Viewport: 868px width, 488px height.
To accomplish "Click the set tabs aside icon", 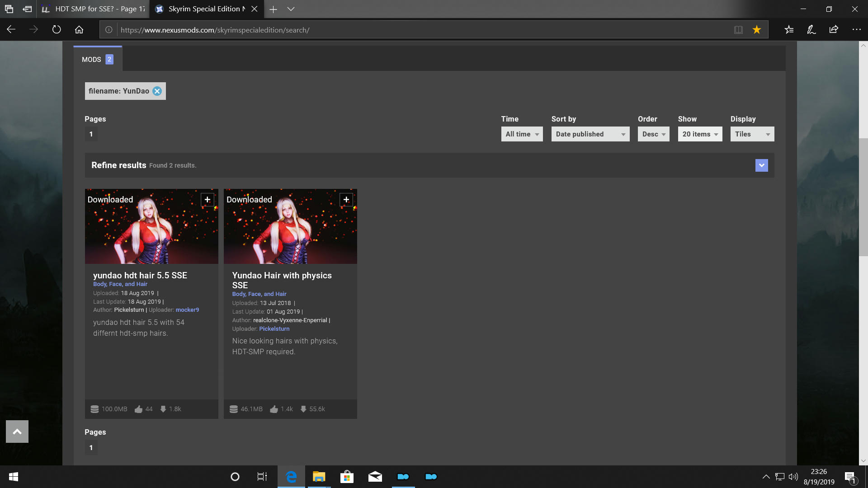I will [x=27, y=9].
